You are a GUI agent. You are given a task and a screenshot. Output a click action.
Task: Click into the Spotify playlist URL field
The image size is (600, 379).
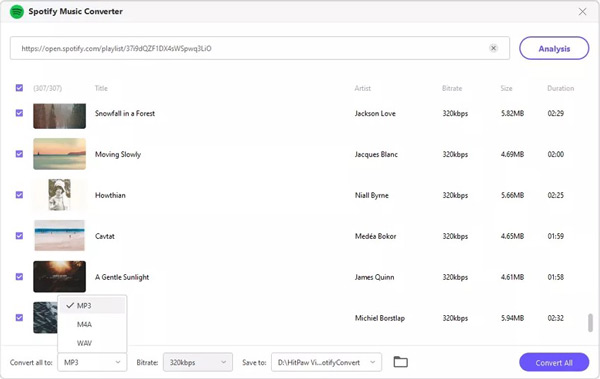coord(260,48)
